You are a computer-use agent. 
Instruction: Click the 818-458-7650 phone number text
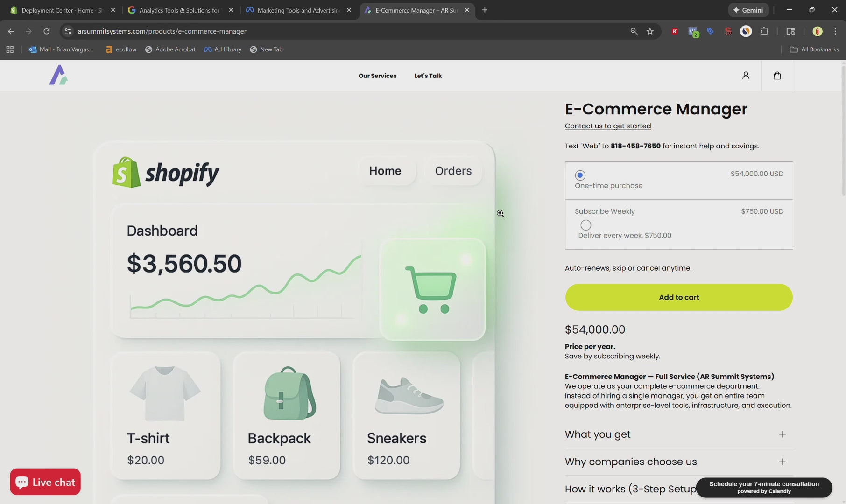[635, 146]
